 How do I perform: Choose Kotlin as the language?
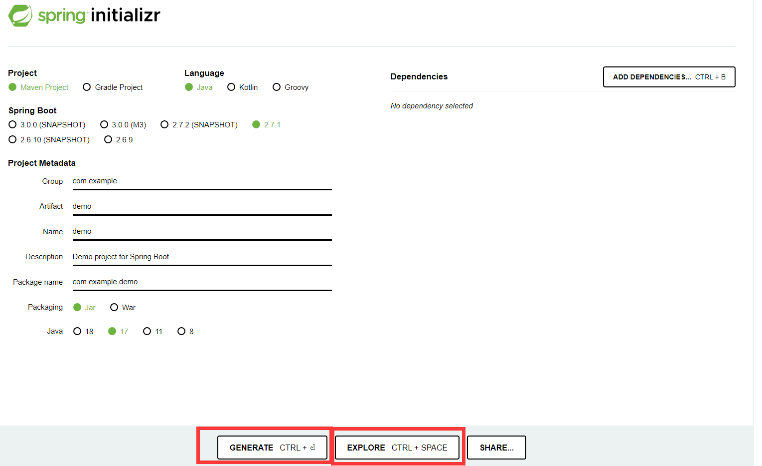point(242,87)
